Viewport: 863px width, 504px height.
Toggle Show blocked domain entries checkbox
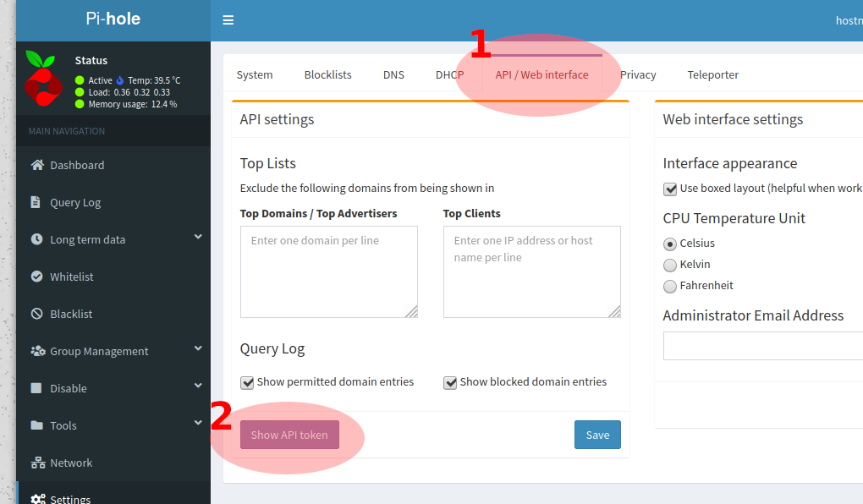pos(450,382)
